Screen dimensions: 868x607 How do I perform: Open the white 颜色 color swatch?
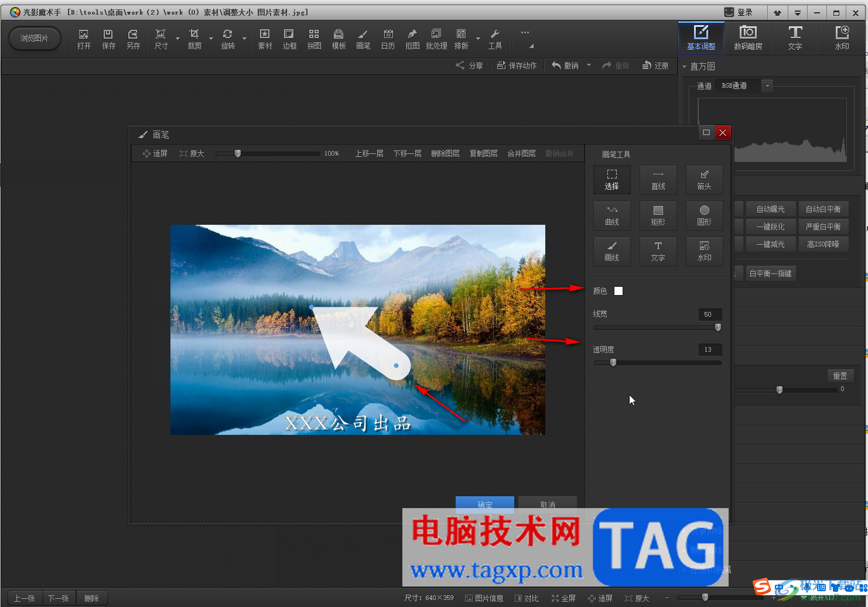(618, 291)
